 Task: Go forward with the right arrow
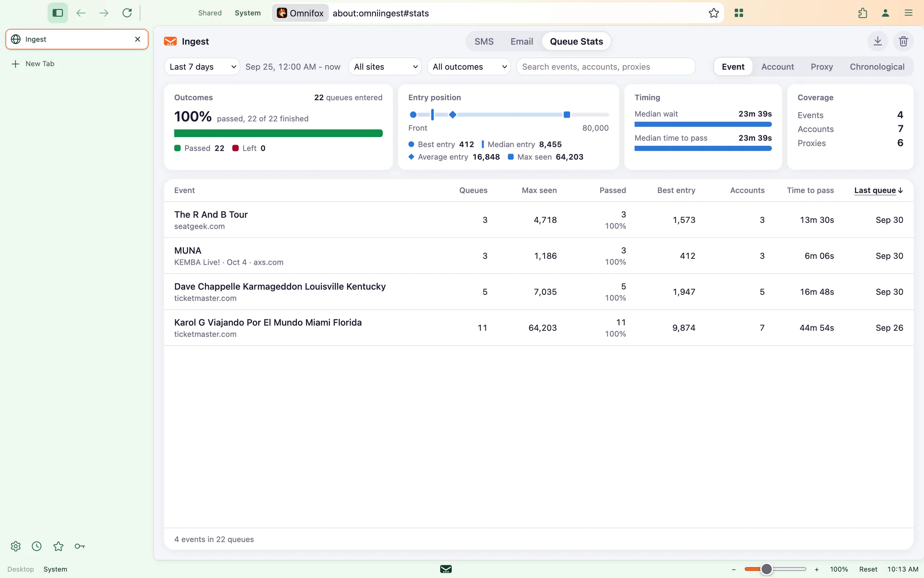[104, 13]
